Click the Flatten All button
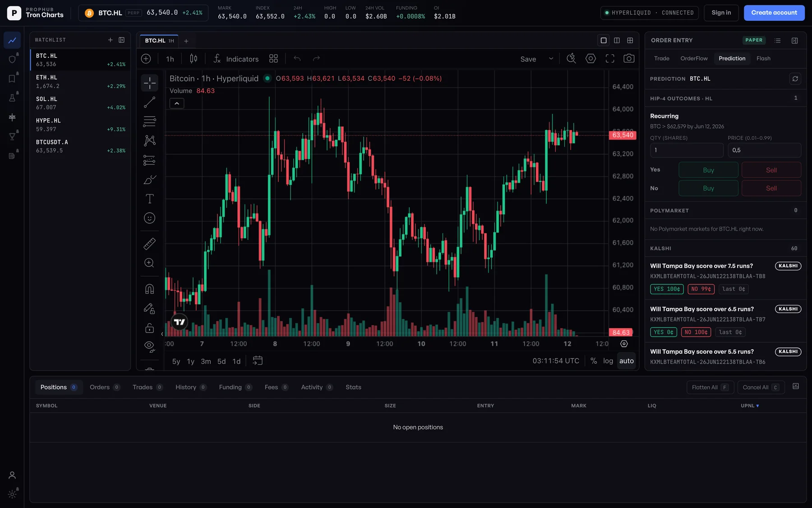Screen dimensions: 812x508 click(x=710, y=387)
